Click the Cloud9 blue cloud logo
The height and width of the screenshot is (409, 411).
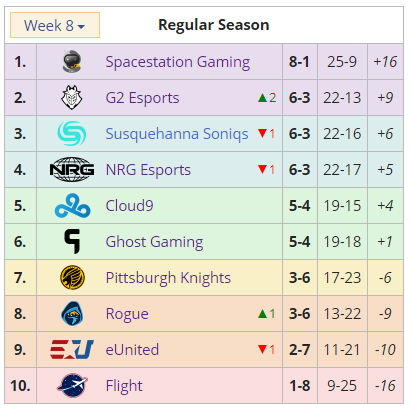click(x=72, y=206)
